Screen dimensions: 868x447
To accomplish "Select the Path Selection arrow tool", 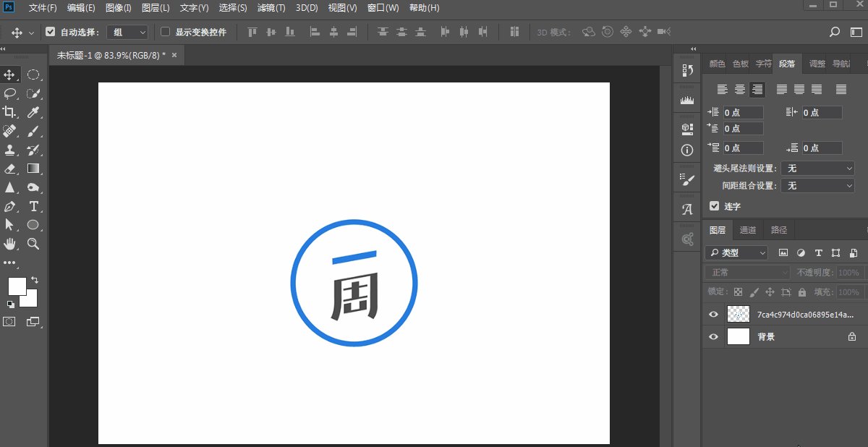I will click(x=10, y=225).
